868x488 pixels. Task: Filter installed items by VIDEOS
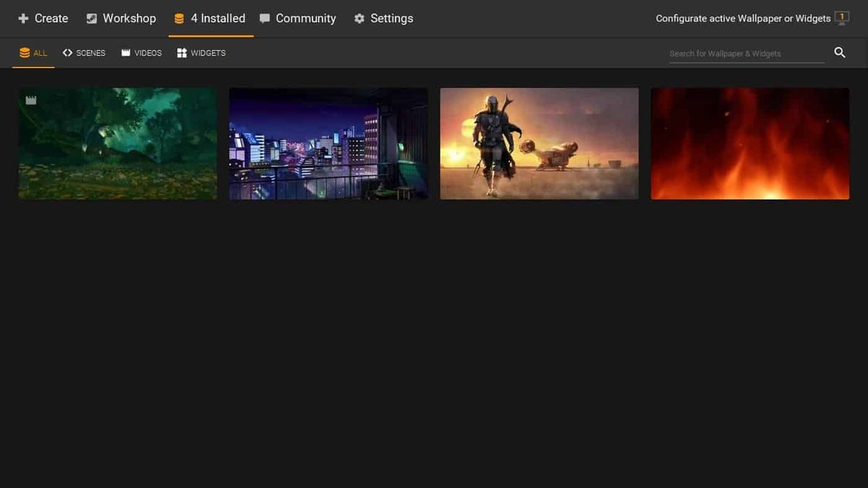coord(142,53)
